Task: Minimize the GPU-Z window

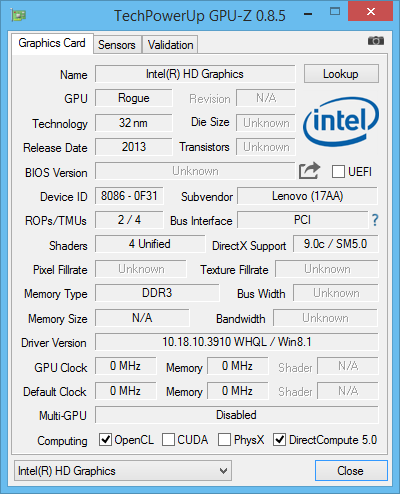Action: coord(308,14)
